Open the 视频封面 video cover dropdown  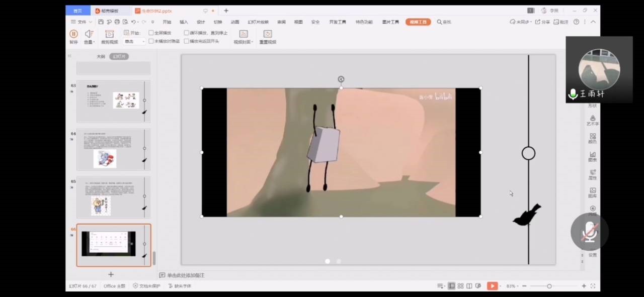click(x=244, y=36)
